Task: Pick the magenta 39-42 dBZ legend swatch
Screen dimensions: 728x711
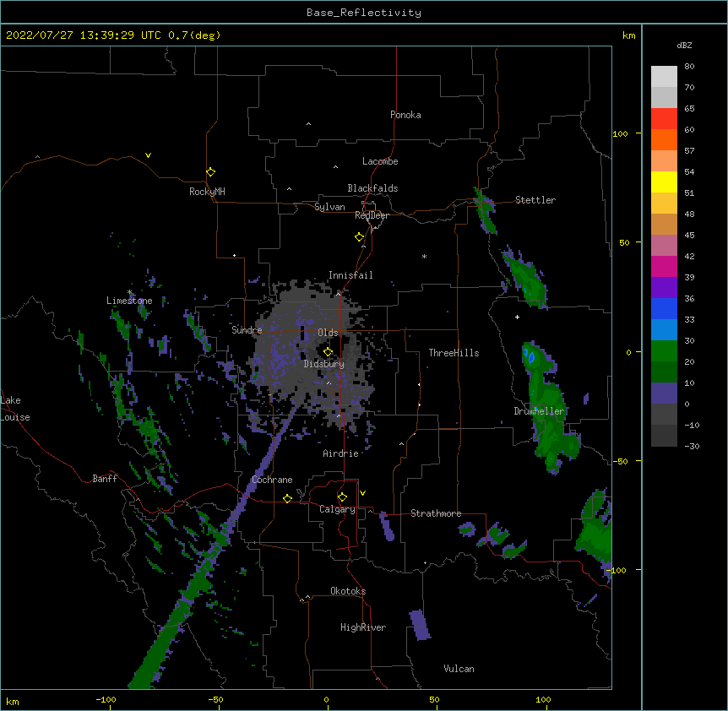Action: tap(664, 266)
